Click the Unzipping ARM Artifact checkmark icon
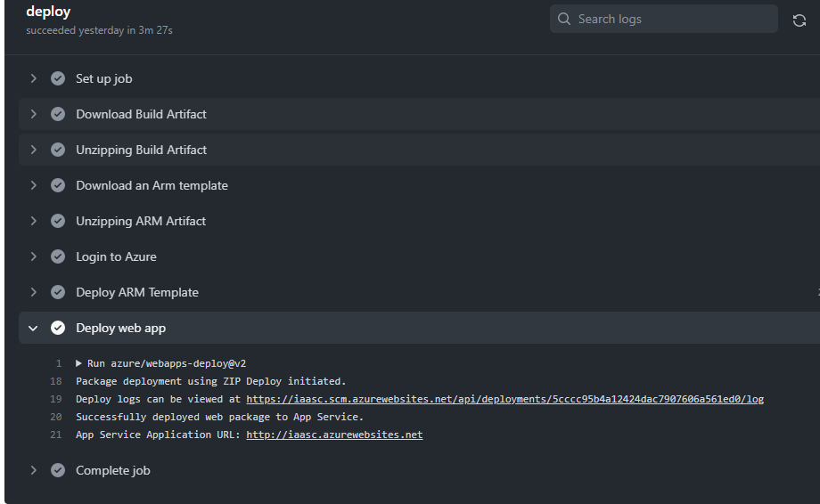The height and width of the screenshot is (504, 820). coord(58,221)
